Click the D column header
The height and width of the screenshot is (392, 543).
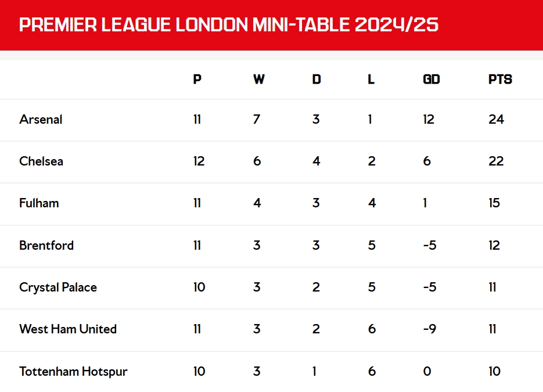pyautogui.click(x=317, y=80)
